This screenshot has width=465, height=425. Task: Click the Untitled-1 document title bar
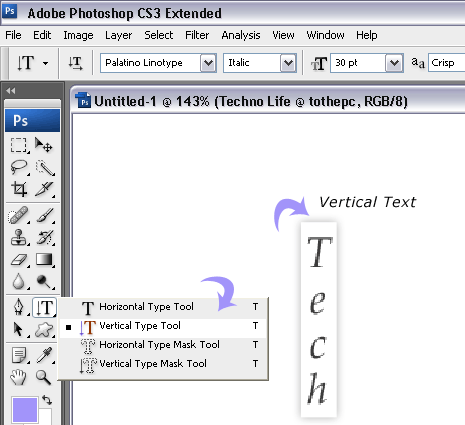pos(268,101)
